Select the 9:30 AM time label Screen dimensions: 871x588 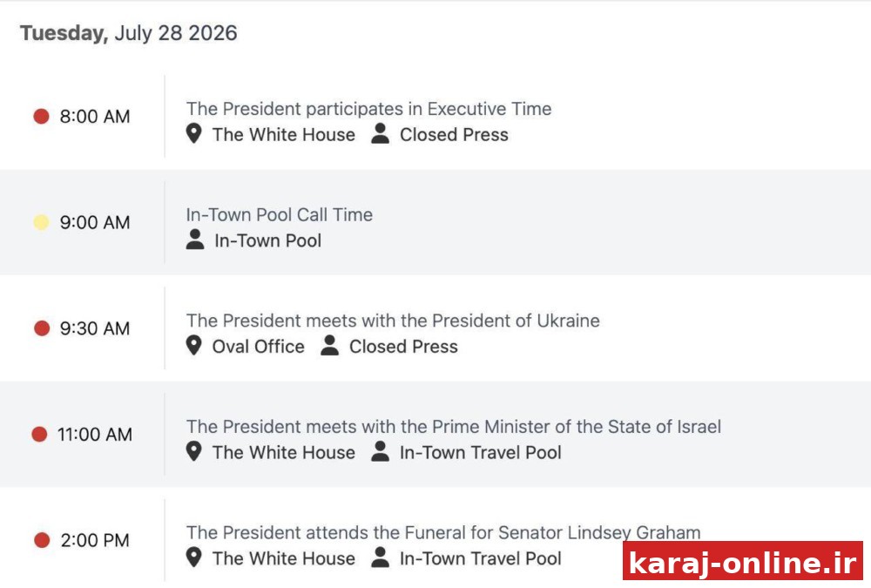95,328
